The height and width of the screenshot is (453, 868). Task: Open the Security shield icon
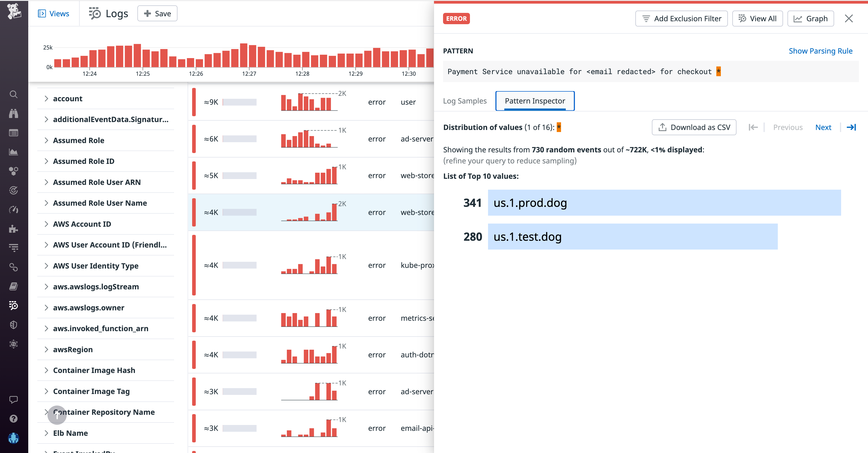pyautogui.click(x=14, y=325)
